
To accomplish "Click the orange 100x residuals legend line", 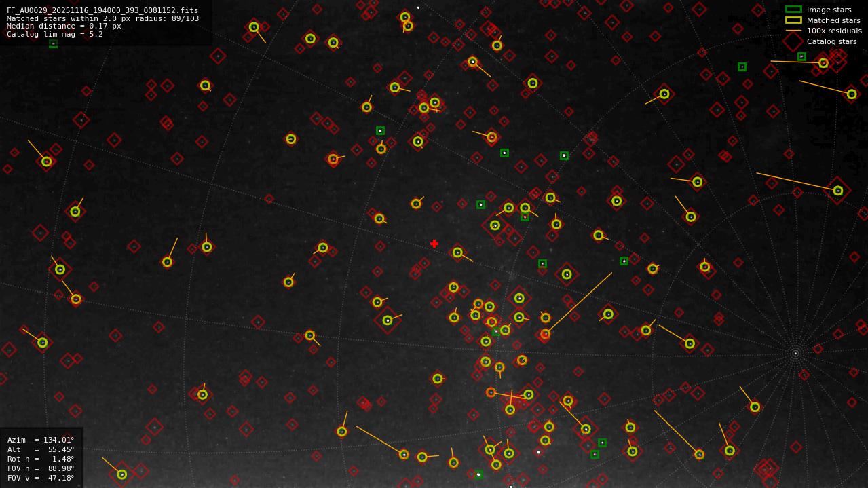I will [x=793, y=31].
